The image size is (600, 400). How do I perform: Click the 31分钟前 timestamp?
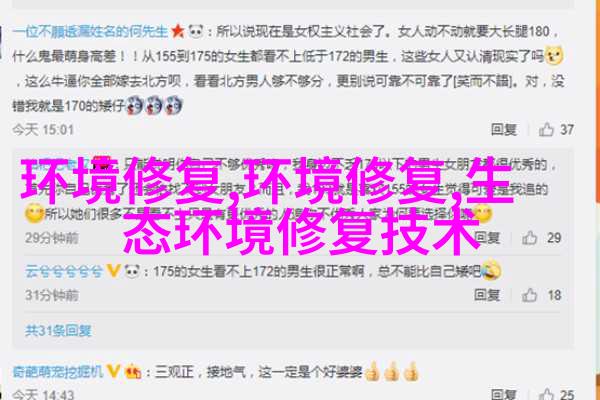[52, 295]
